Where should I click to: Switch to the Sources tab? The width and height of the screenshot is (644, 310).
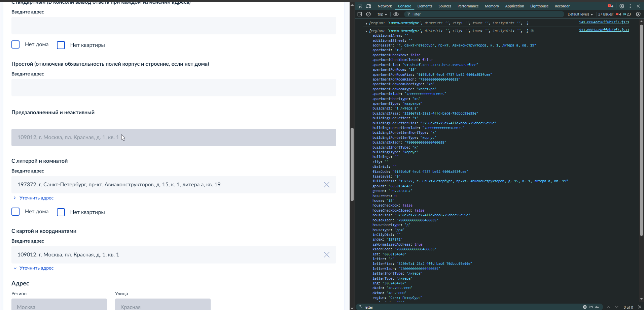(445, 6)
